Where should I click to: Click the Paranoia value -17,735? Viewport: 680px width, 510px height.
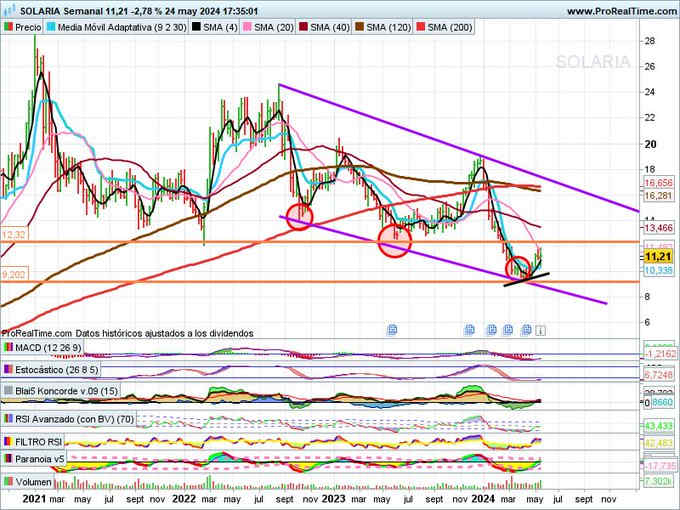pyautogui.click(x=659, y=466)
